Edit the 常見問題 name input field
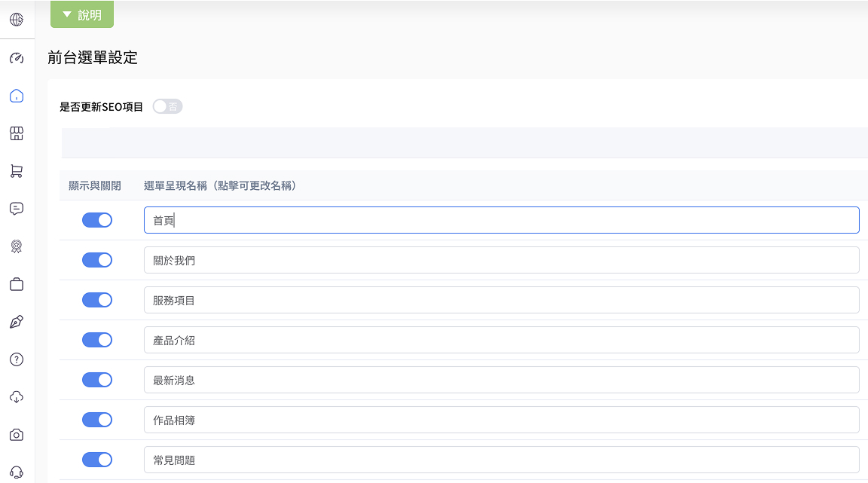 pyautogui.click(x=501, y=460)
